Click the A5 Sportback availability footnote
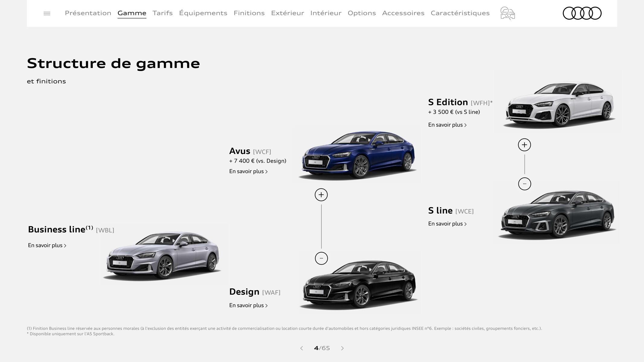Screen dimensions: 644x362 point(71,334)
